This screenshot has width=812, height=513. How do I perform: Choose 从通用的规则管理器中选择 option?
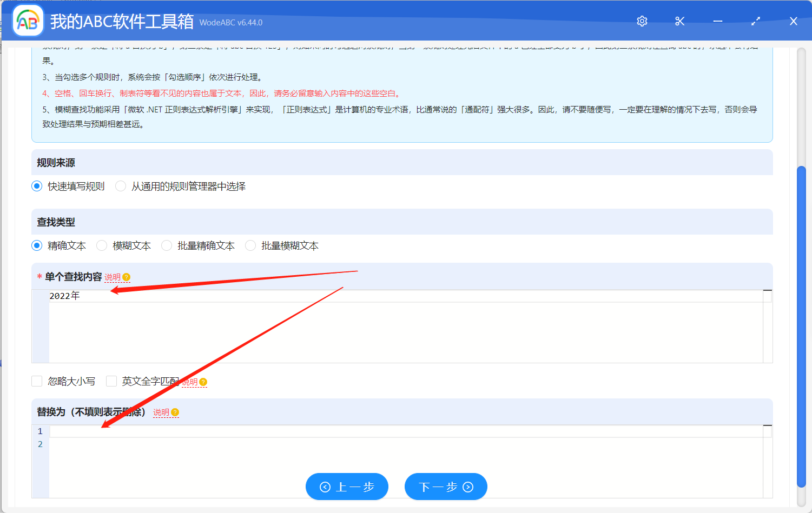[121, 186]
